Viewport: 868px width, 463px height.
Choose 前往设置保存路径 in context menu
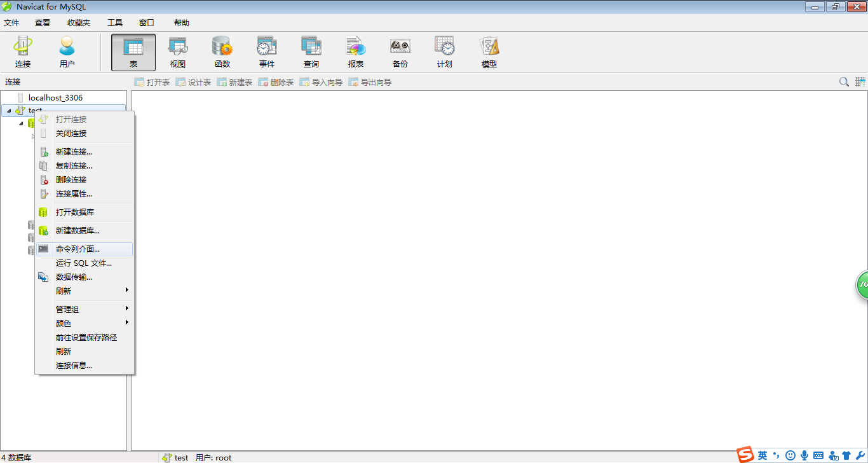pyautogui.click(x=85, y=338)
